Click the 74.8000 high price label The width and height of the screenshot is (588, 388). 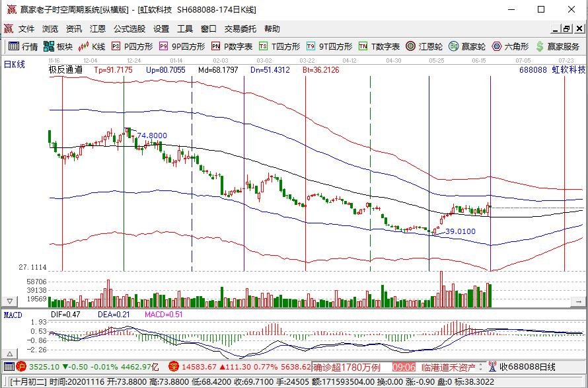coord(152,136)
